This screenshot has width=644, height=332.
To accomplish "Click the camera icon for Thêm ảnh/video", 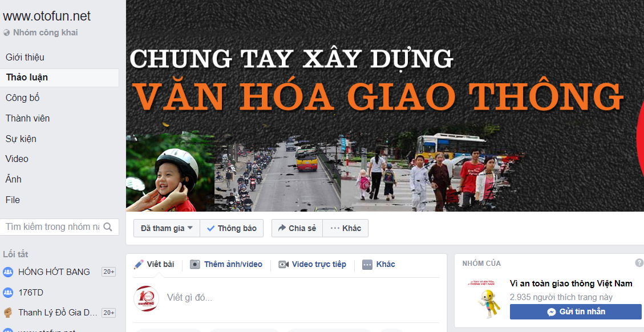I will 195,264.
